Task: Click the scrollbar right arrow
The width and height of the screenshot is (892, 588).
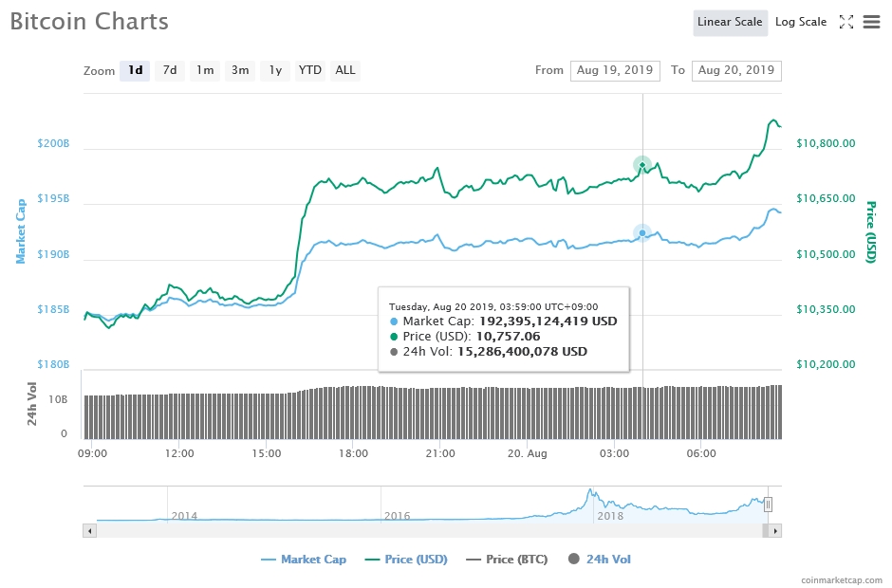Action: (x=775, y=531)
